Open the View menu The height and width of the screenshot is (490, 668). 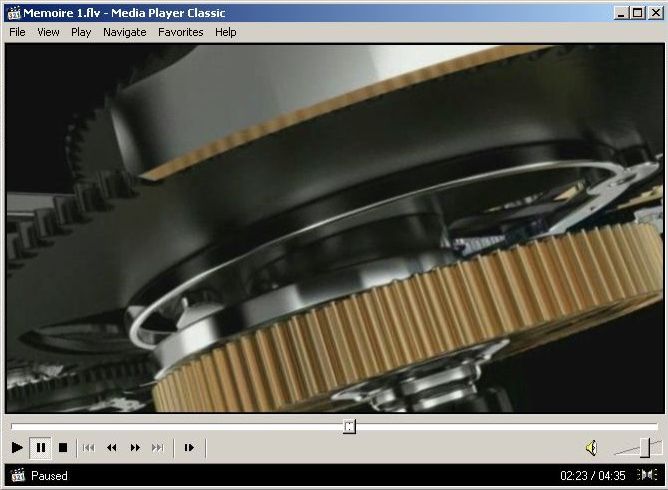[48, 32]
